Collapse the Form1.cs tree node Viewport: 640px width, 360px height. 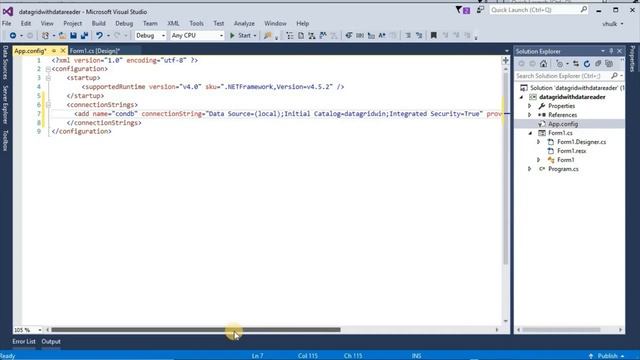[530, 133]
